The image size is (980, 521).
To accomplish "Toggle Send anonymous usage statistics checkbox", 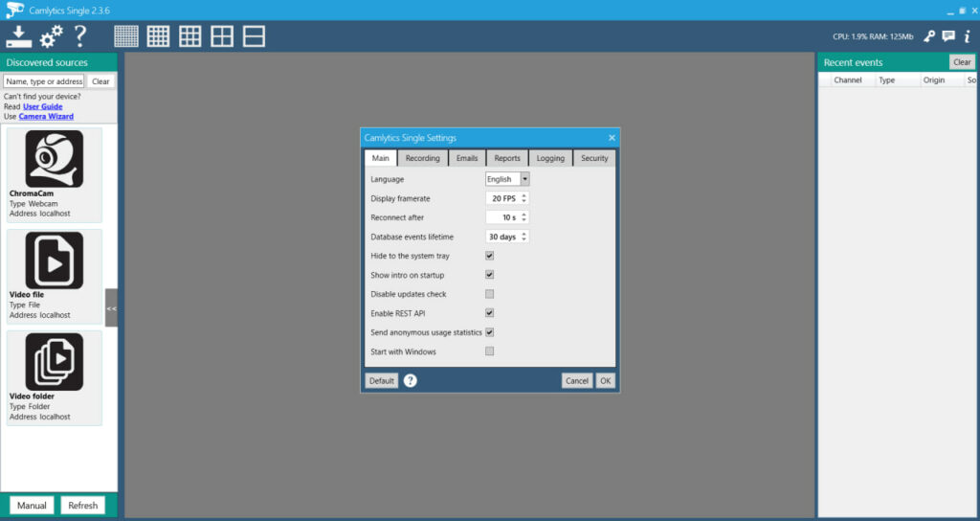I will tap(489, 332).
